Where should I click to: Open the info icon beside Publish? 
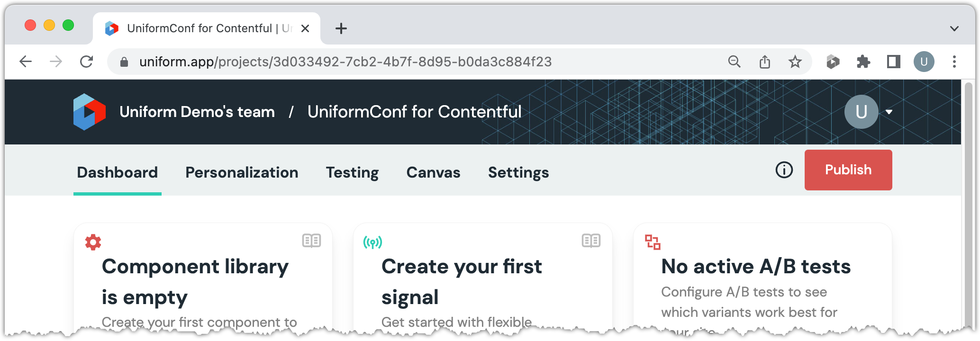click(784, 170)
